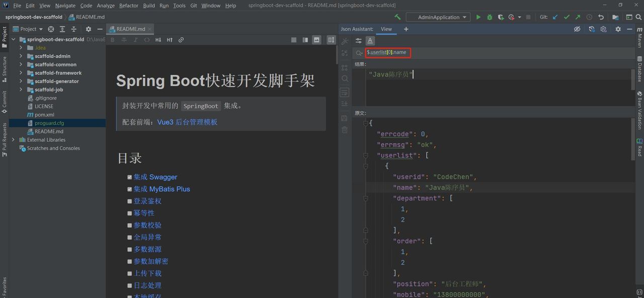Screen dimensions: 644x298
Task: Open Search Everywhere with the magnifier icon
Action: pos(638,17)
